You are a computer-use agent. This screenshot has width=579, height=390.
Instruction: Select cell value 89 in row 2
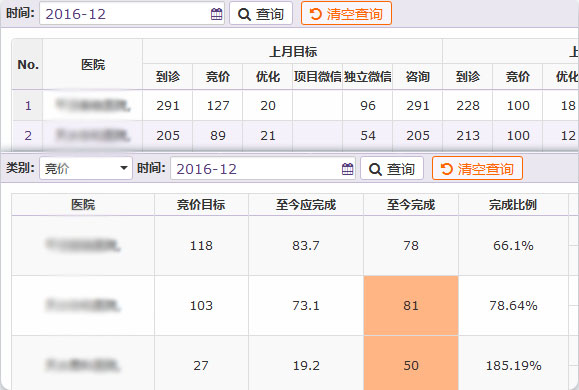click(x=218, y=135)
